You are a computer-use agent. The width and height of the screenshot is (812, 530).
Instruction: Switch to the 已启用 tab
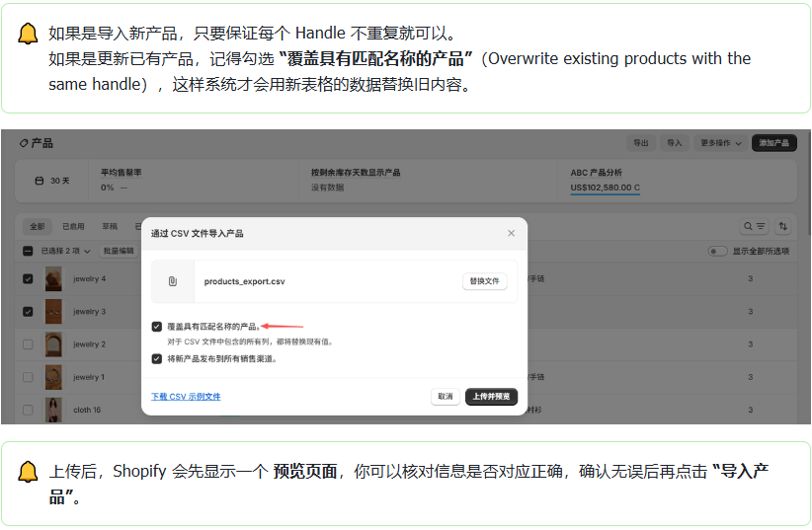(73, 226)
